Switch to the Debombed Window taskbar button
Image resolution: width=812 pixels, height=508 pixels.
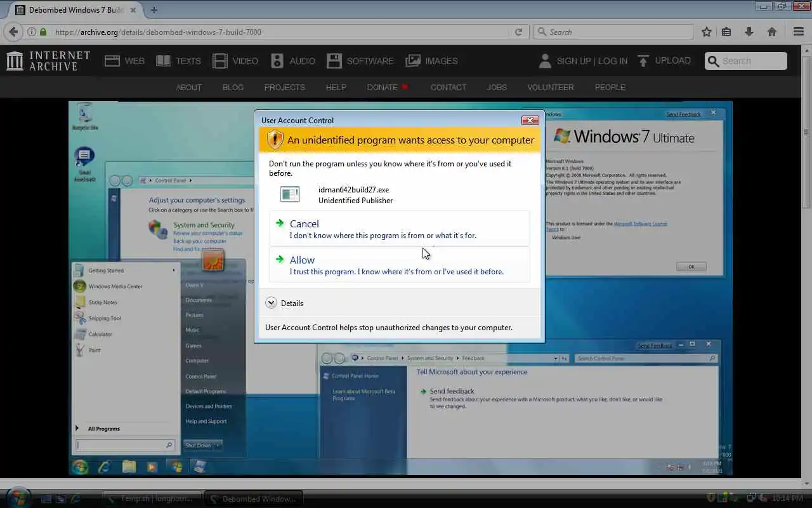(x=254, y=499)
